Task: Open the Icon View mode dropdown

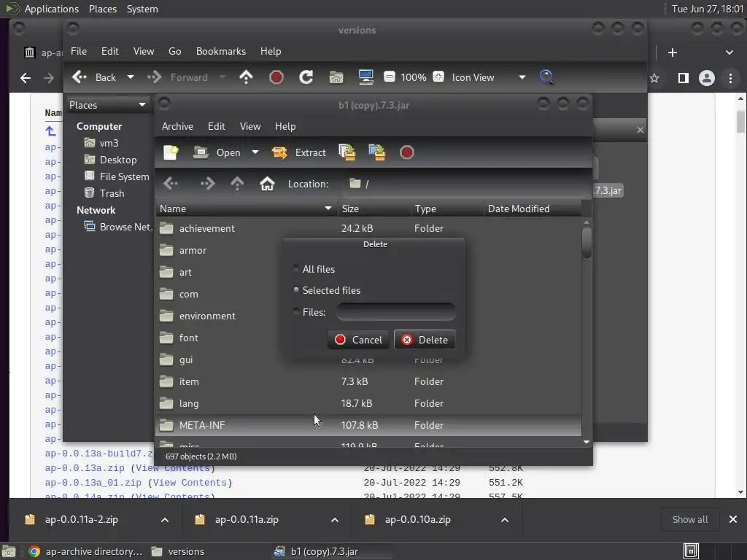Action: click(x=522, y=77)
